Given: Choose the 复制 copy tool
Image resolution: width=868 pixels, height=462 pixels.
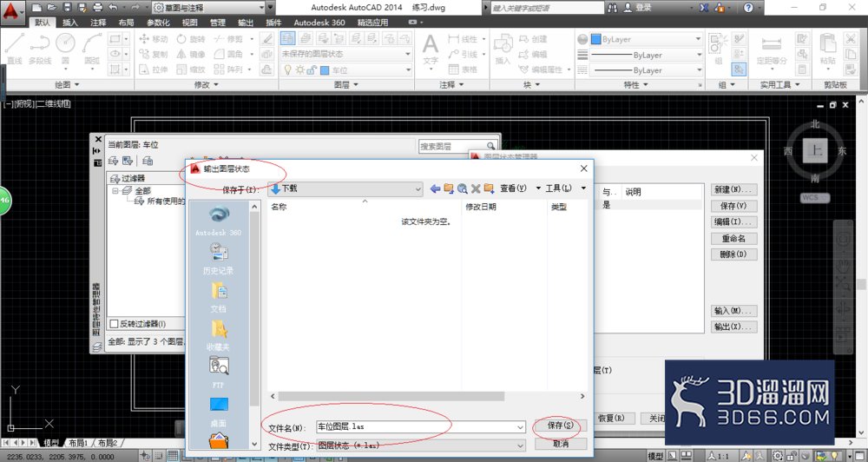Looking at the screenshot, I should [154, 54].
